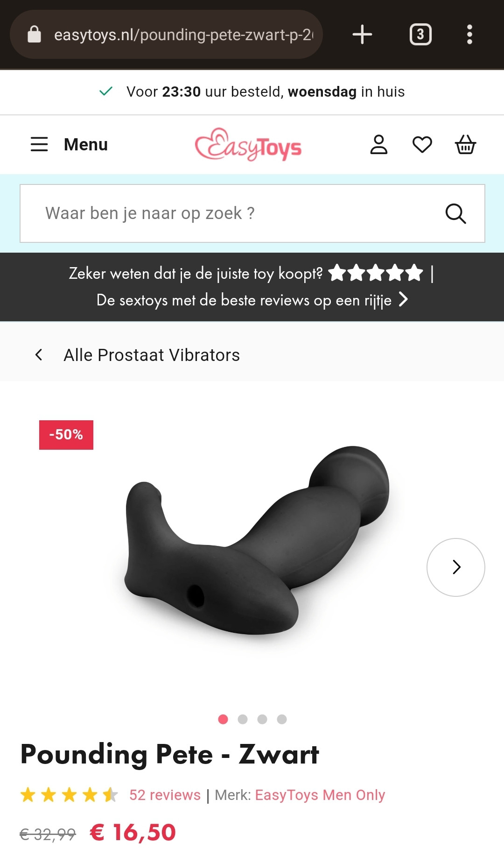Open a new browser tab with plus icon
This screenshot has height=856, width=504.
pyautogui.click(x=362, y=35)
